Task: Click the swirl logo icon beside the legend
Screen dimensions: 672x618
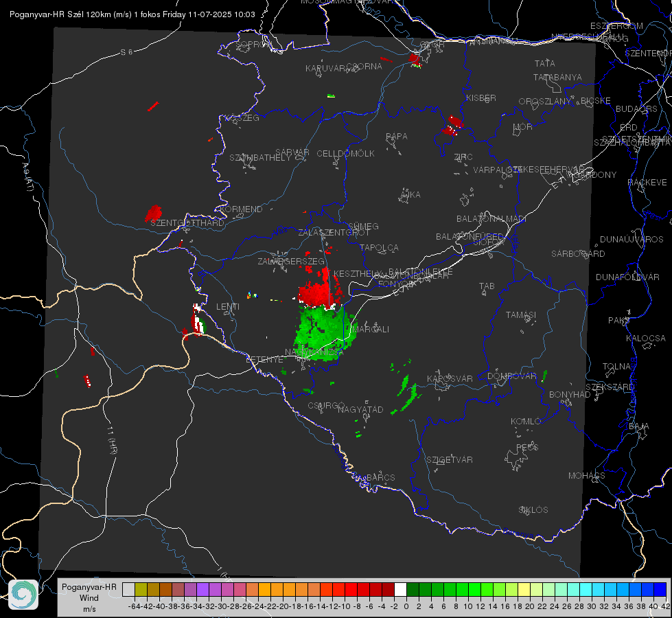Action: 23,595
